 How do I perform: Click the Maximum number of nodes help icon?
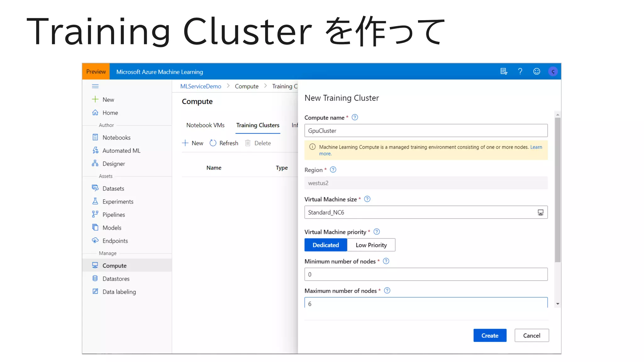[387, 291]
